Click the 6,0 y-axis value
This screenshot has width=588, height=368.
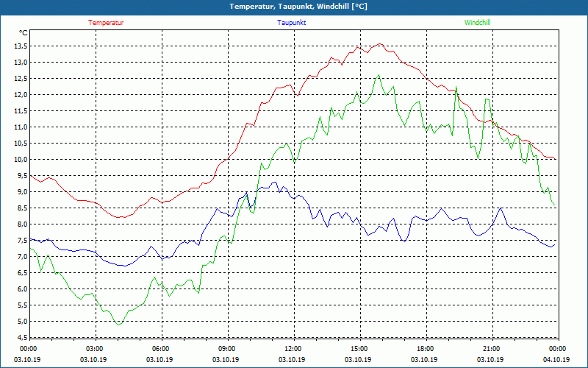[22, 289]
